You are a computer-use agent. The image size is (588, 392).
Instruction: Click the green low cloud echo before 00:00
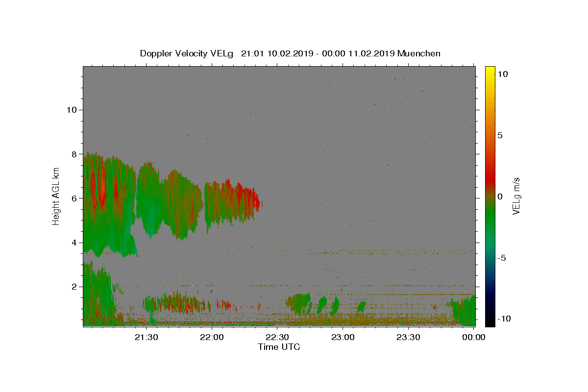click(x=464, y=311)
